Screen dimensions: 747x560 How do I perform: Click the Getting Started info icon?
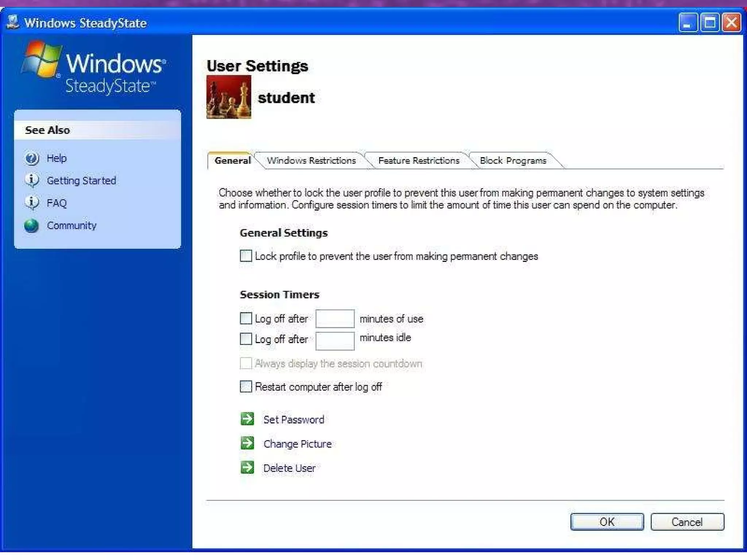(x=32, y=180)
